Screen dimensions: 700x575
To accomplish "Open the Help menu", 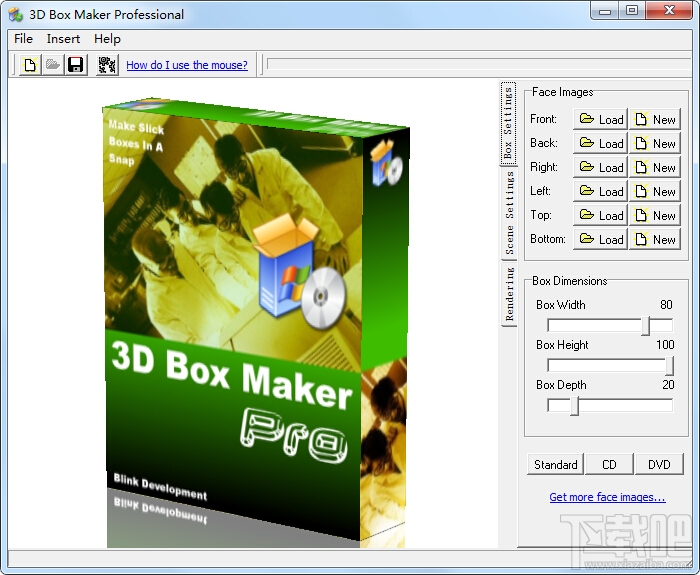I will 107,39.
